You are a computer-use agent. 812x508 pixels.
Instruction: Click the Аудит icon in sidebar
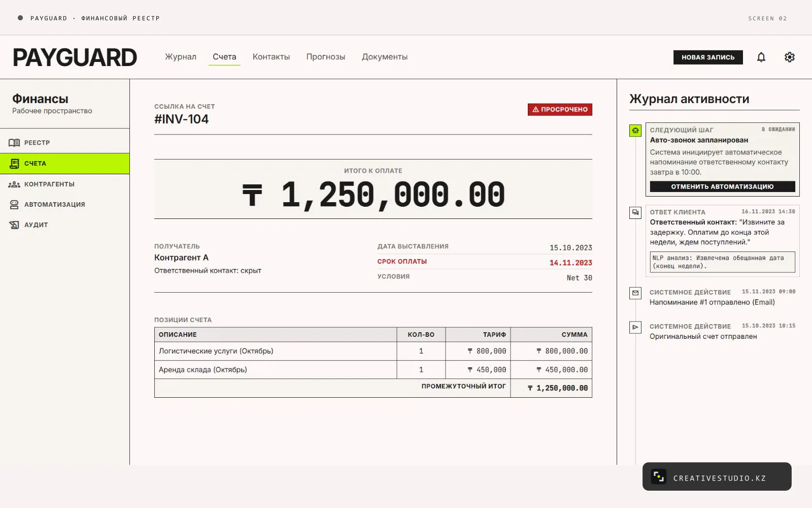(14, 225)
